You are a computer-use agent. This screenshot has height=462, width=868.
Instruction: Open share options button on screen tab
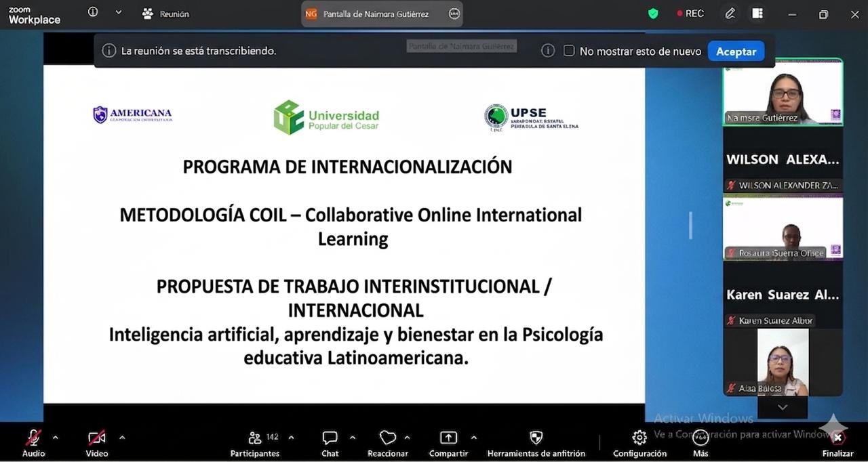[454, 14]
